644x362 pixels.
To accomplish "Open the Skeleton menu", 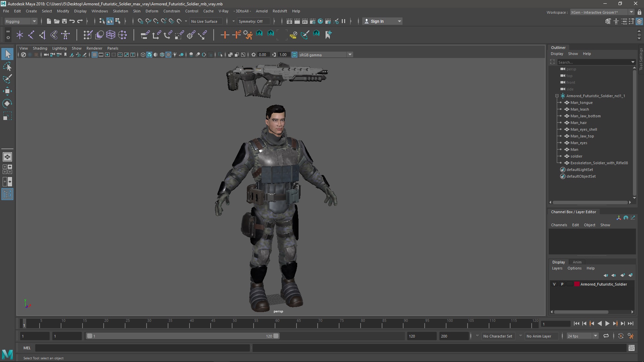I will [120, 11].
